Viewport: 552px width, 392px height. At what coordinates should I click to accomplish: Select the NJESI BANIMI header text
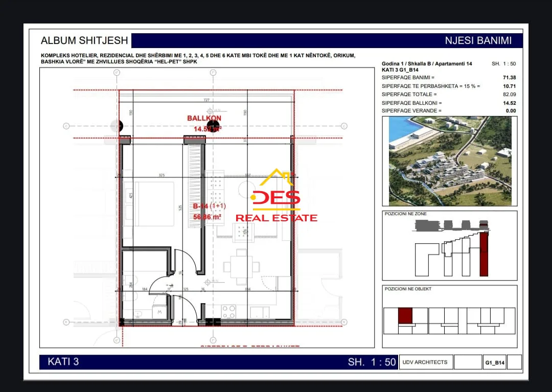[x=478, y=40]
